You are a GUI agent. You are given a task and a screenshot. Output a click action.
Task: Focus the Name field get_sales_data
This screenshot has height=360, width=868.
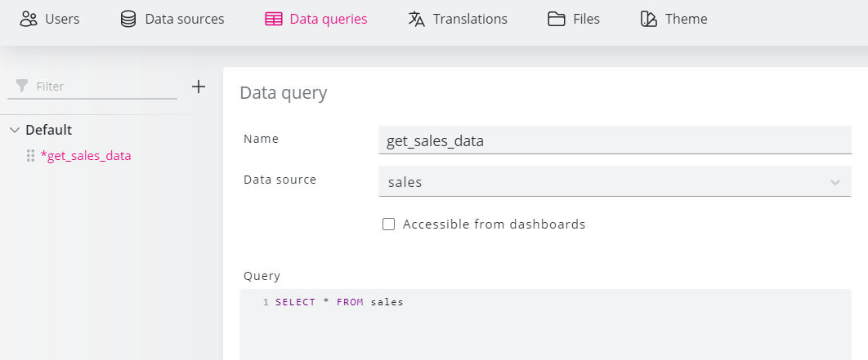615,140
